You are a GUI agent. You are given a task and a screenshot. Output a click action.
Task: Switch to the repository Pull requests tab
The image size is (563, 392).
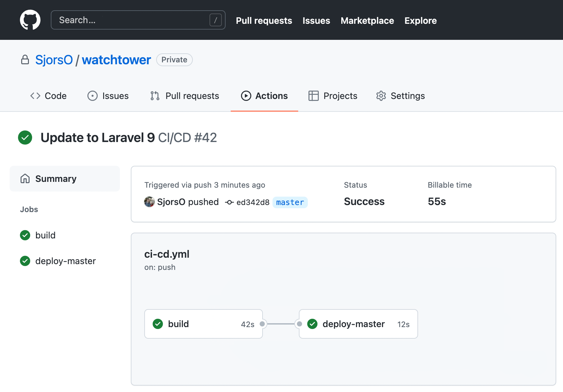point(185,96)
